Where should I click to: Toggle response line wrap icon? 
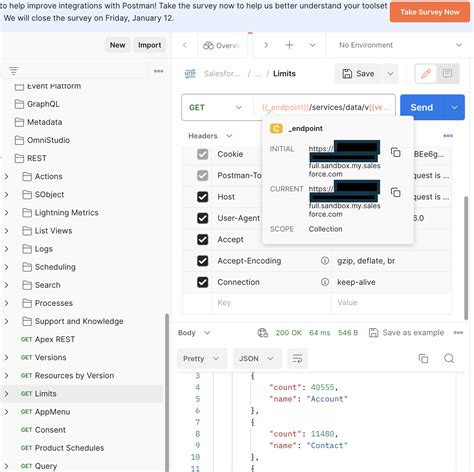[297, 358]
